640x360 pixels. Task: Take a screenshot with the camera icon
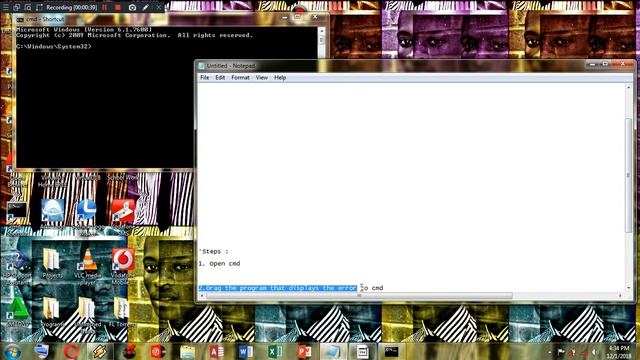pyautogui.click(x=132, y=7)
